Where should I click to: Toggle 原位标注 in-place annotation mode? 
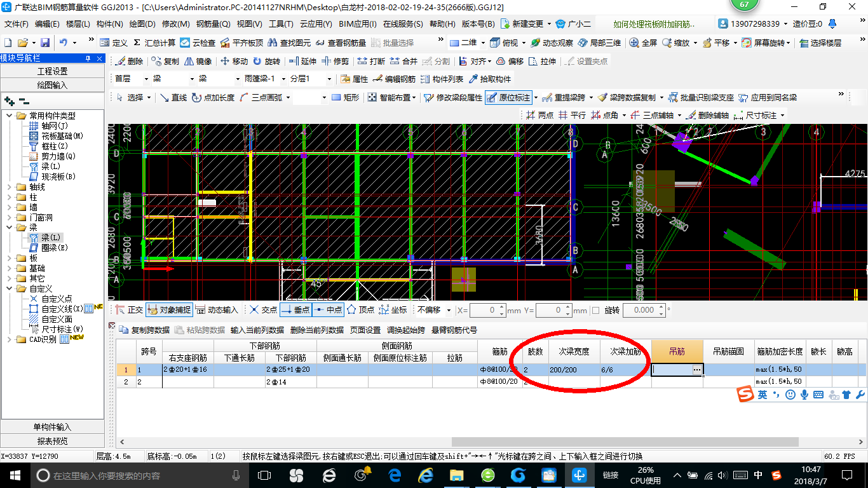click(x=508, y=97)
